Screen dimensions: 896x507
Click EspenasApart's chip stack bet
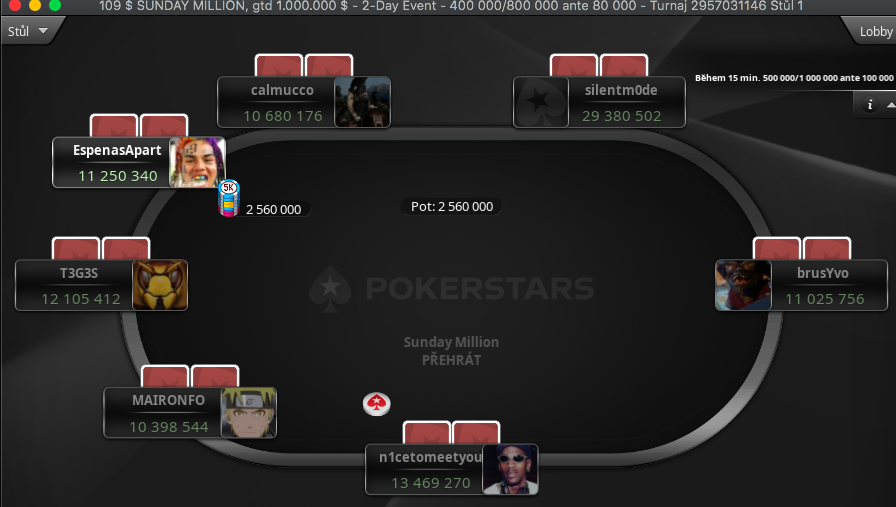[x=229, y=199]
